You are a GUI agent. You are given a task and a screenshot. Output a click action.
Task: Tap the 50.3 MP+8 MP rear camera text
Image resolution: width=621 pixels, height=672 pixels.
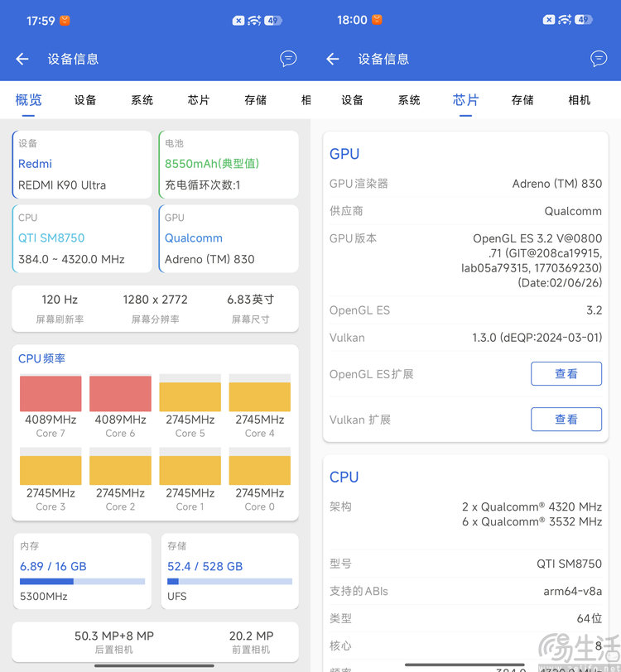(x=114, y=636)
